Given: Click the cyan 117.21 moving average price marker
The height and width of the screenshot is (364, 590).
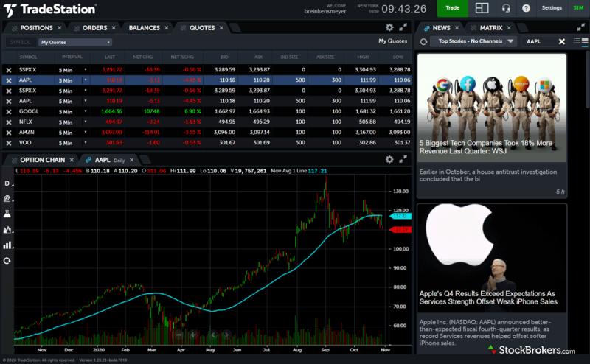Looking at the screenshot, I should click(x=401, y=216).
